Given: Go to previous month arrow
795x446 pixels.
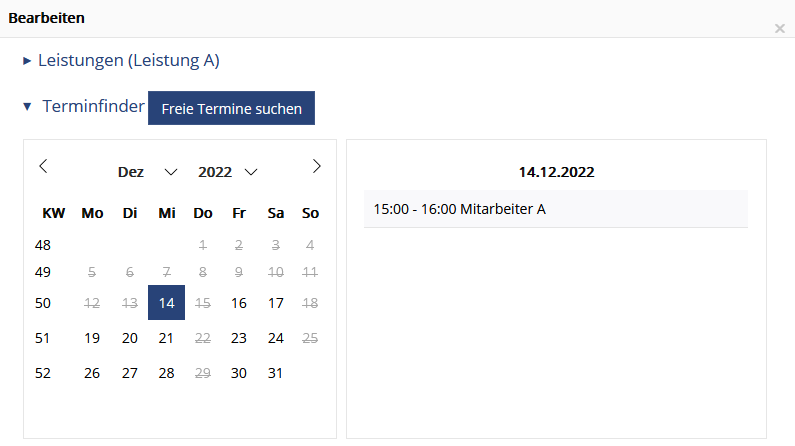Looking at the screenshot, I should point(43,166).
